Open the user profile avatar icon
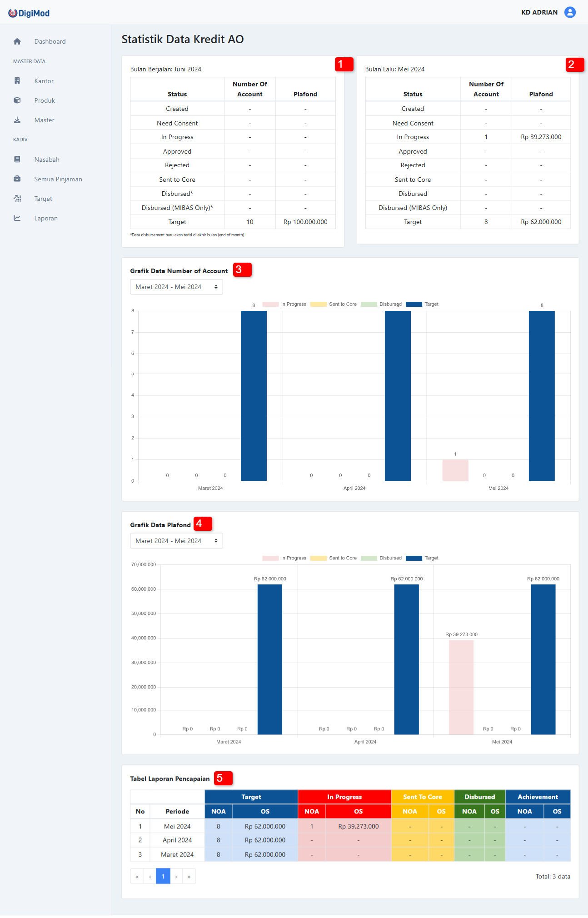Image resolution: width=588 pixels, height=918 pixels. click(x=570, y=12)
